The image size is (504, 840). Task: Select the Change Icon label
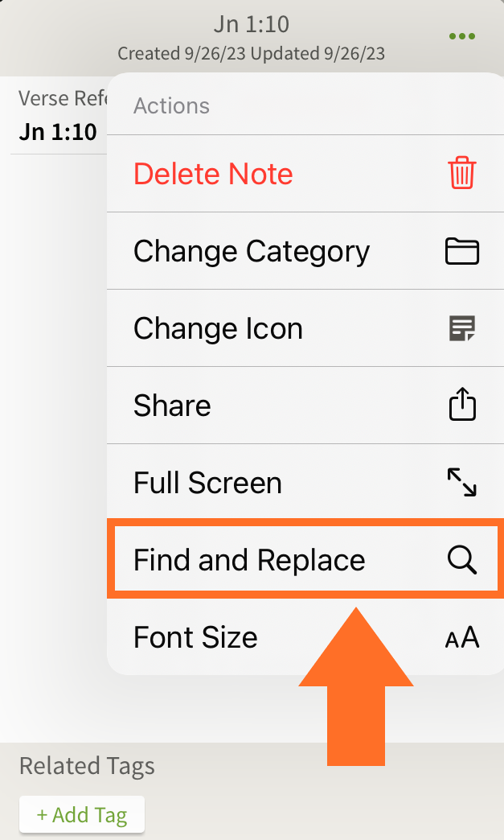[218, 328]
